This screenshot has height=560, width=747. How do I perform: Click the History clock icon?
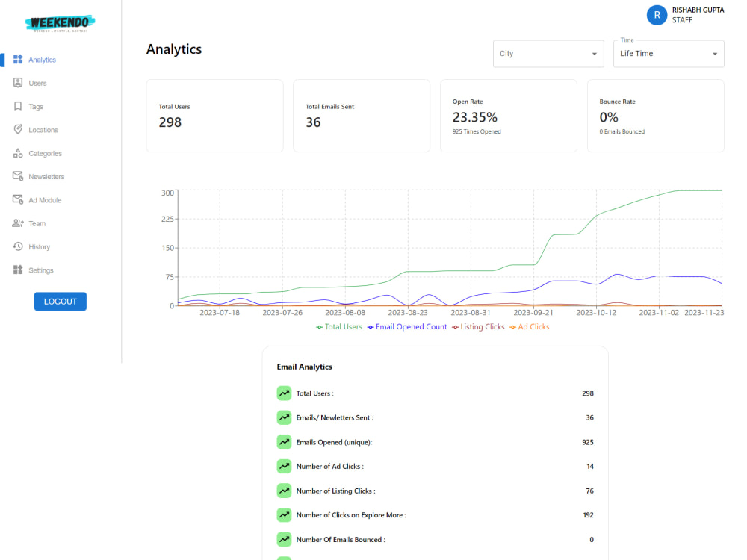click(x=18, y=246)
